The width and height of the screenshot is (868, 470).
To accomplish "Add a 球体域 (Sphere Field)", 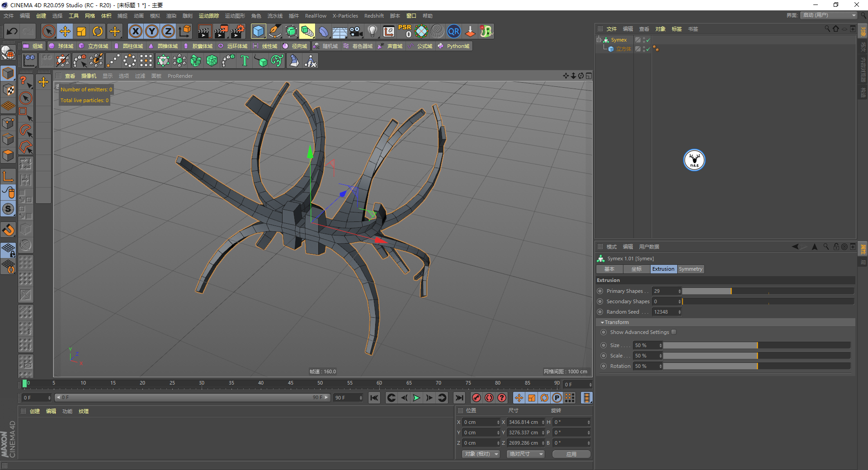I will pyautogui.click(x=61, y=46).
